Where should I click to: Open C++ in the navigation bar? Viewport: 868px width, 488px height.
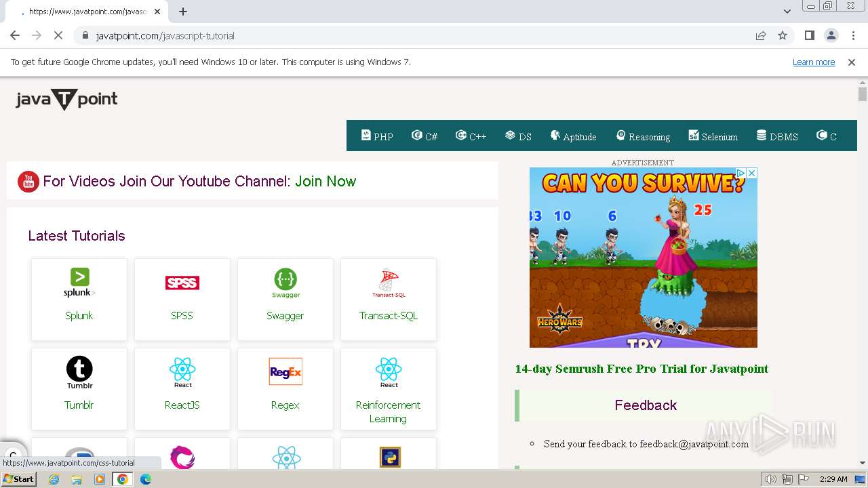pyautogui.click(x=471, y=136)
